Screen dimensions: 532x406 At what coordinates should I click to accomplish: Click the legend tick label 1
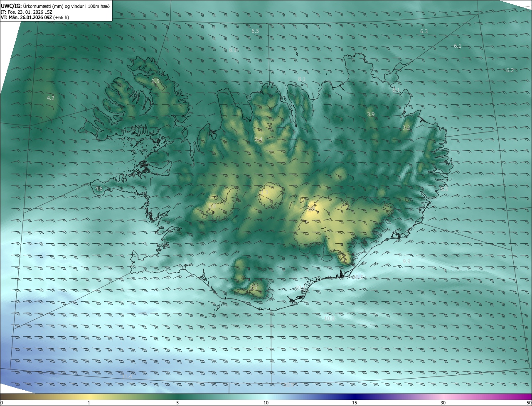click(89, 403)
